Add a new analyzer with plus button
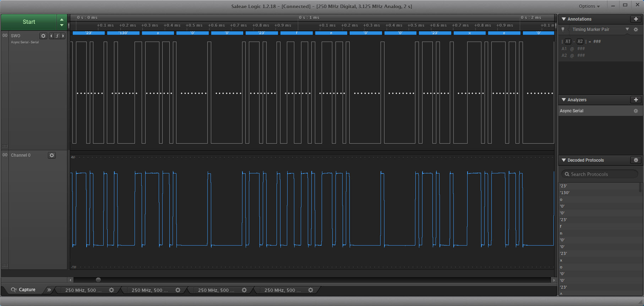This screenshot has width=644, height=306. pyautogui.click(x=635, y=100)
